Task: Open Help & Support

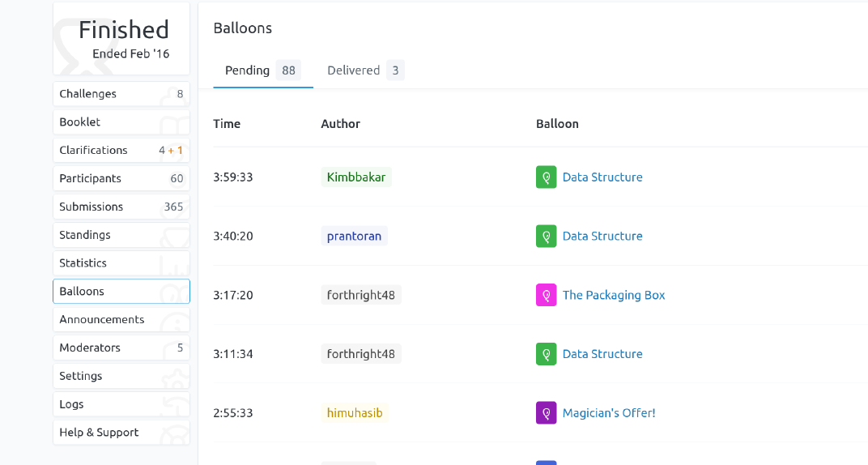Action: (121, 433)
